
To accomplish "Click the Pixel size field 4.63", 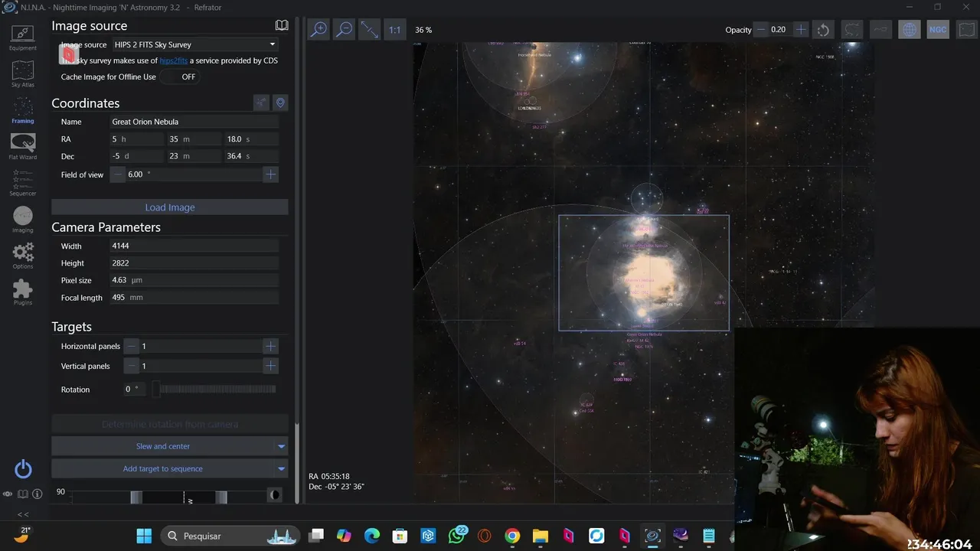I will tap(194, 281).
